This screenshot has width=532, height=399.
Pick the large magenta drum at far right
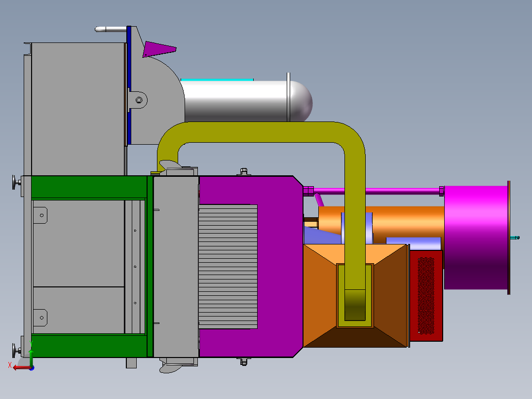point(476,238)
